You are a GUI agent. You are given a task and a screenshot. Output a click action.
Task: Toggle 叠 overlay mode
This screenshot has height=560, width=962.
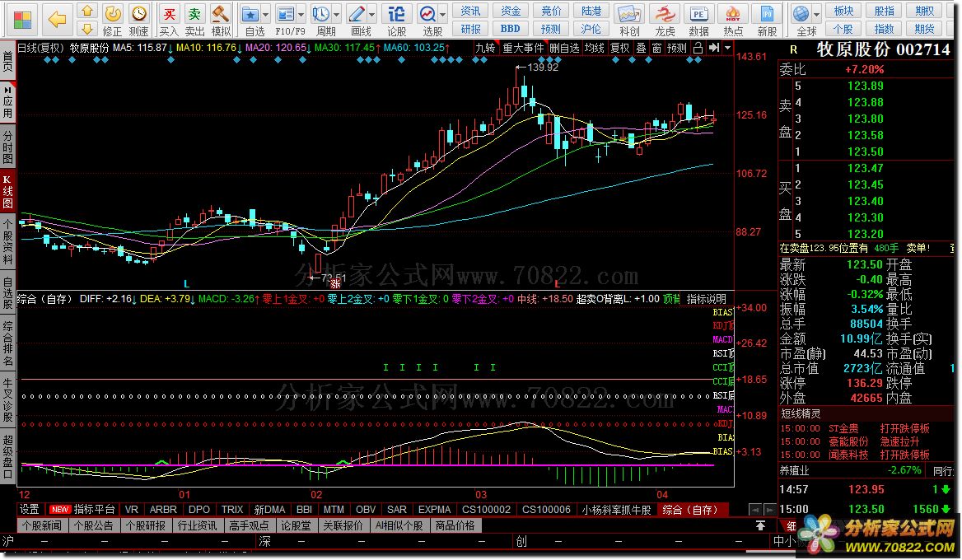[x=641, y=47]
